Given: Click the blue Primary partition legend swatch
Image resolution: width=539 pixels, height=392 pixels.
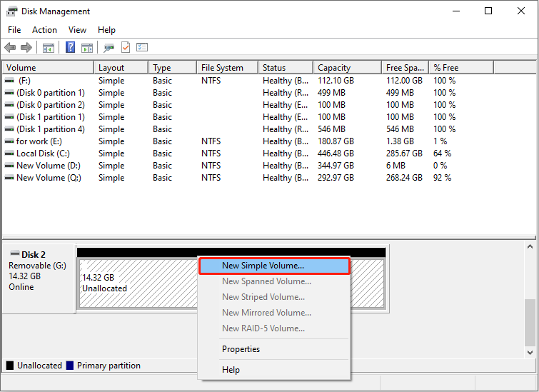Looking at the screenshot, I should pyautogui.click(x=70, y=365).
